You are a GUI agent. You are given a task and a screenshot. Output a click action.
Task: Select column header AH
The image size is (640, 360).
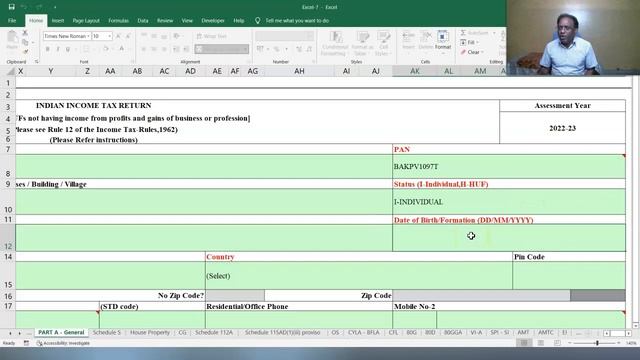click(299, 71)
